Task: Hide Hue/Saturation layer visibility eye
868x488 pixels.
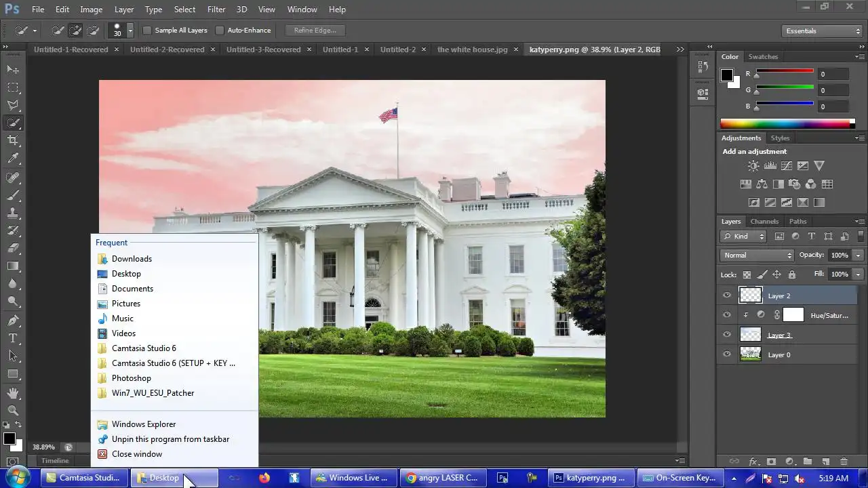Action: pos(727,314)
